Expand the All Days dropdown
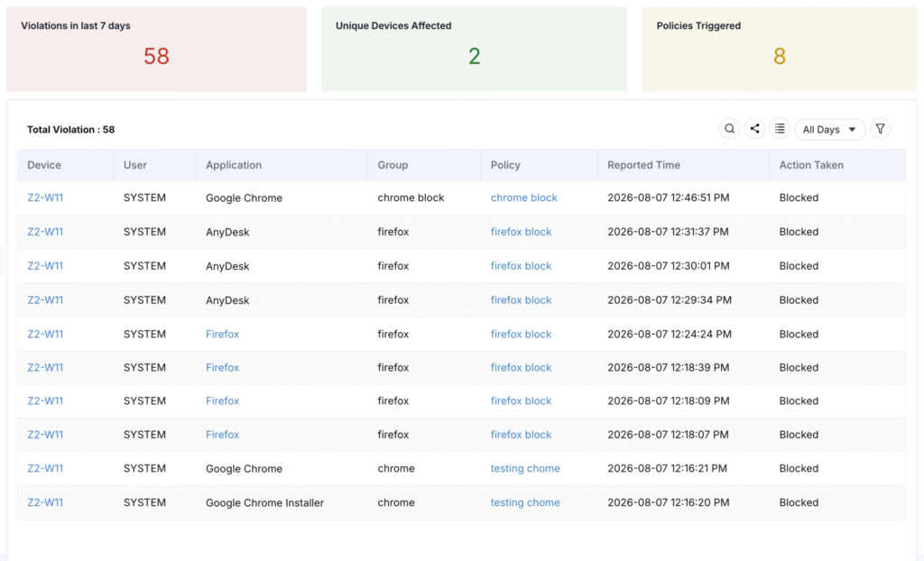 (x=830, y=130)
